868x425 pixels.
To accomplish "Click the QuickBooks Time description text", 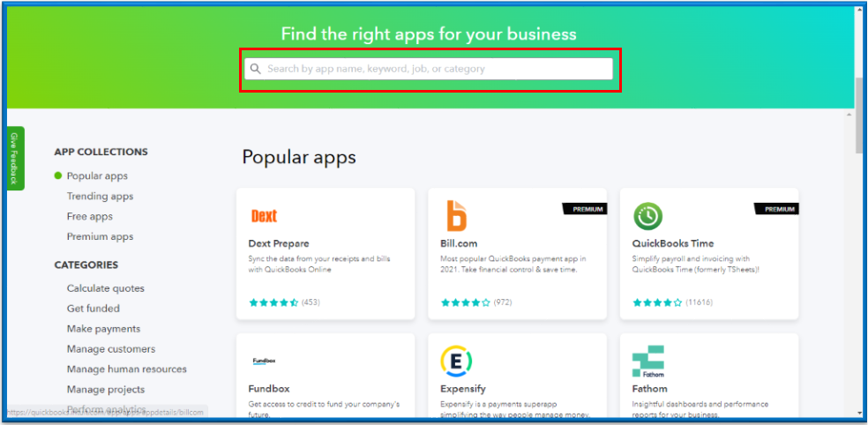I will [696, 264].
